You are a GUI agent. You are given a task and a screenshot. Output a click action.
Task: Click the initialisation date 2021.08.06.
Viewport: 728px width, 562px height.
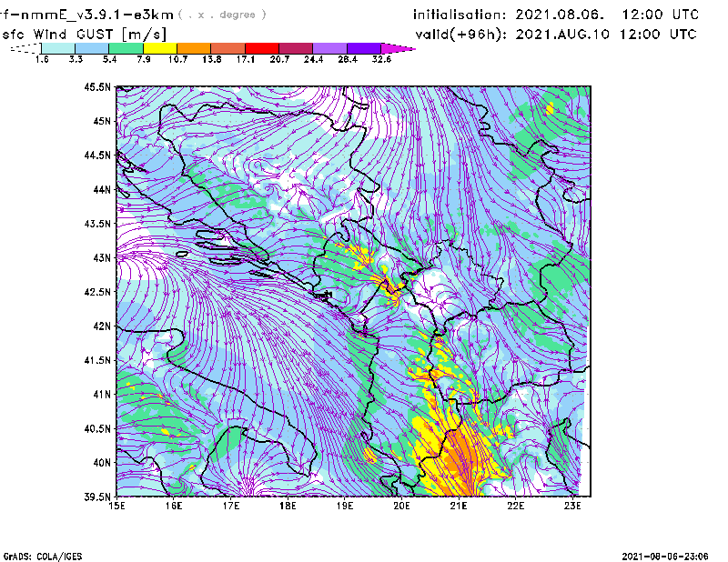(x=560, y=15)
